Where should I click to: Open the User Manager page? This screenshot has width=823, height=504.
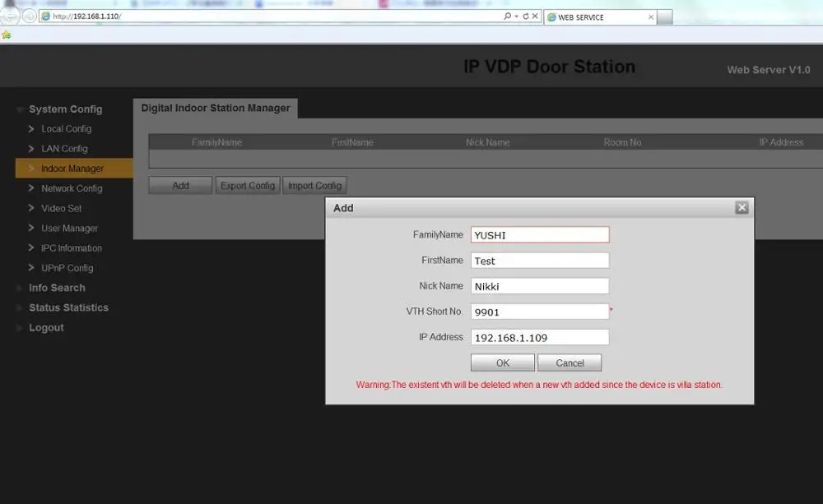click(69, 228)
